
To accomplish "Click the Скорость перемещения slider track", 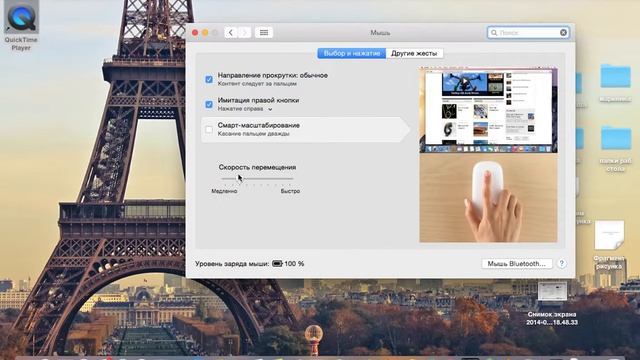I will (257, 179).
